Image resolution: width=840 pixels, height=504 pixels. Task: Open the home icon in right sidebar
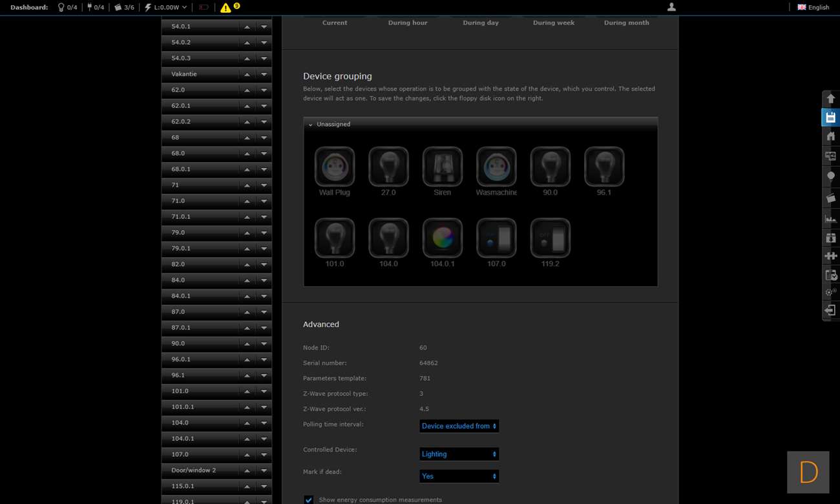830,136
